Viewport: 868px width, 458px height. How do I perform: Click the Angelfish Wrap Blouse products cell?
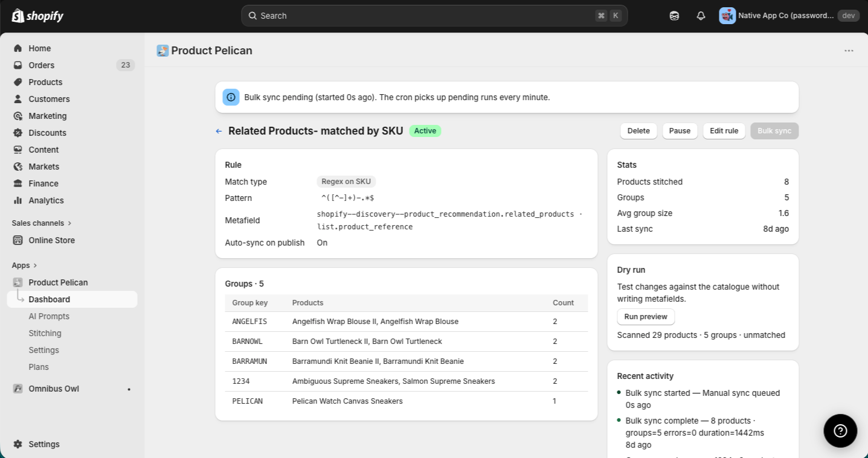point(375,322)
